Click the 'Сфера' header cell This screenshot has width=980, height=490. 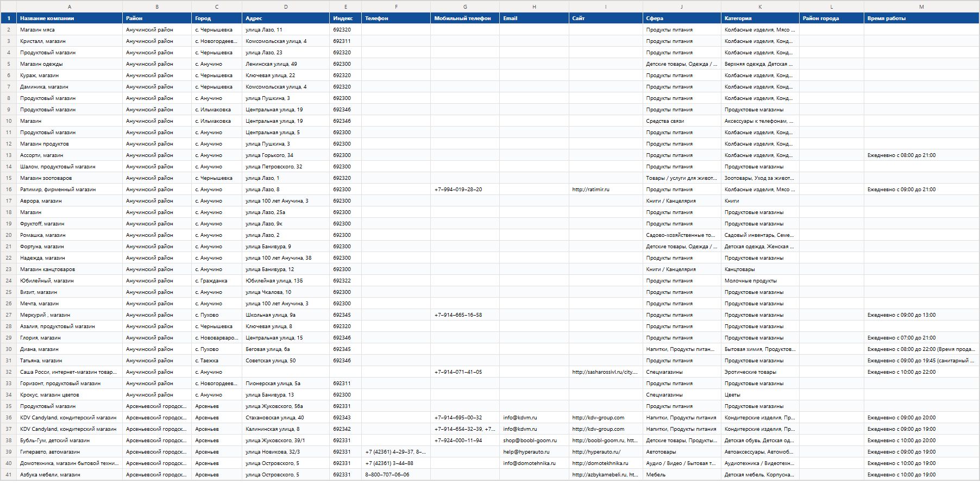point(682,18)
